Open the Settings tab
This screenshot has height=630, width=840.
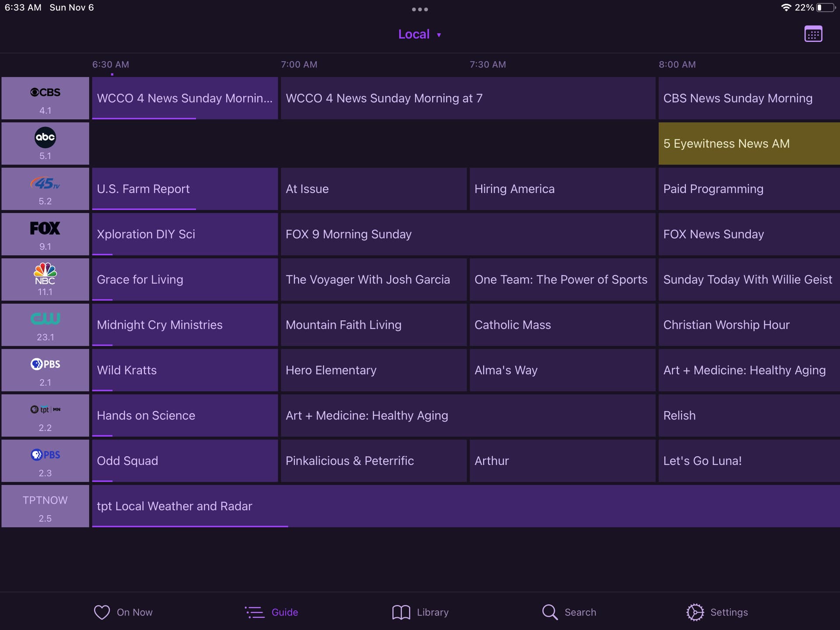[x=717, y=612]
